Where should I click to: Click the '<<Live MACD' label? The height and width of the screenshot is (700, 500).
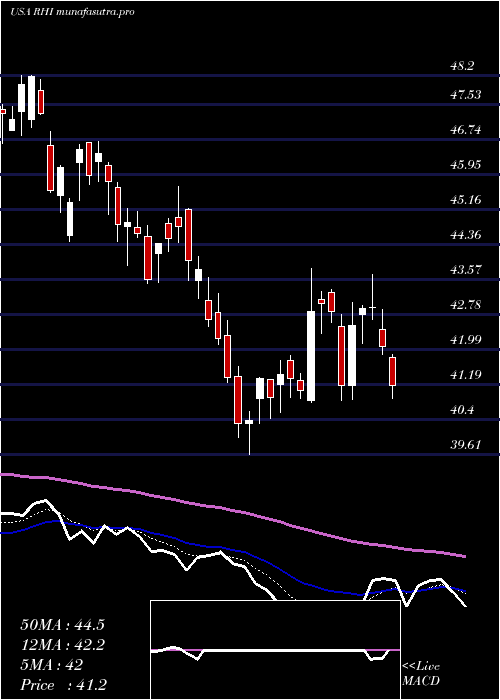click(421, 674)
